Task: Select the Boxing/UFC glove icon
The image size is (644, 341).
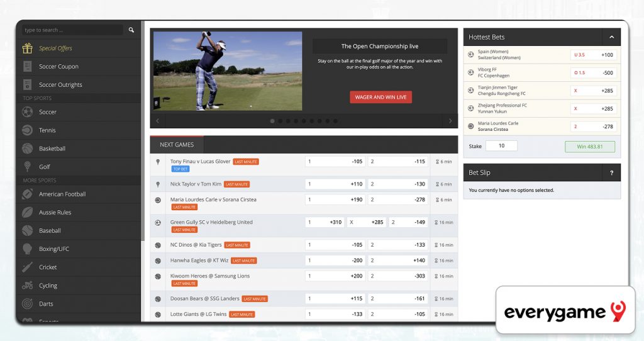Action: click(x=28, y=249)
